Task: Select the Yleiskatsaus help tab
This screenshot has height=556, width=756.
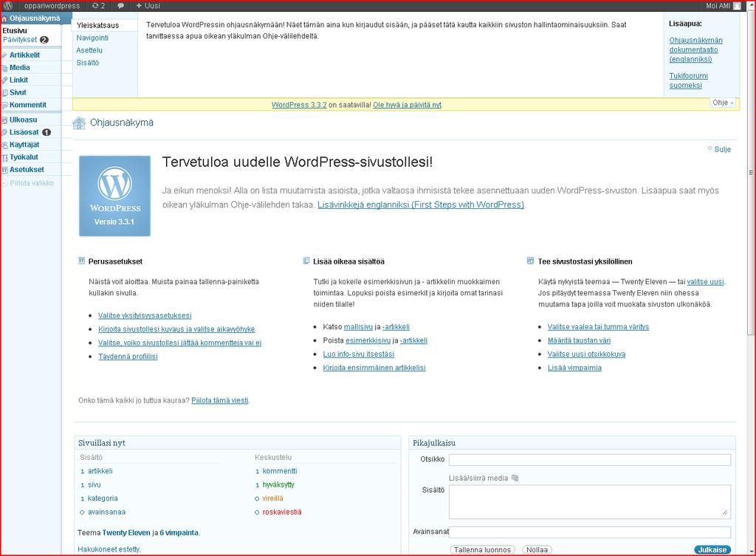Action: click(98, 25)
